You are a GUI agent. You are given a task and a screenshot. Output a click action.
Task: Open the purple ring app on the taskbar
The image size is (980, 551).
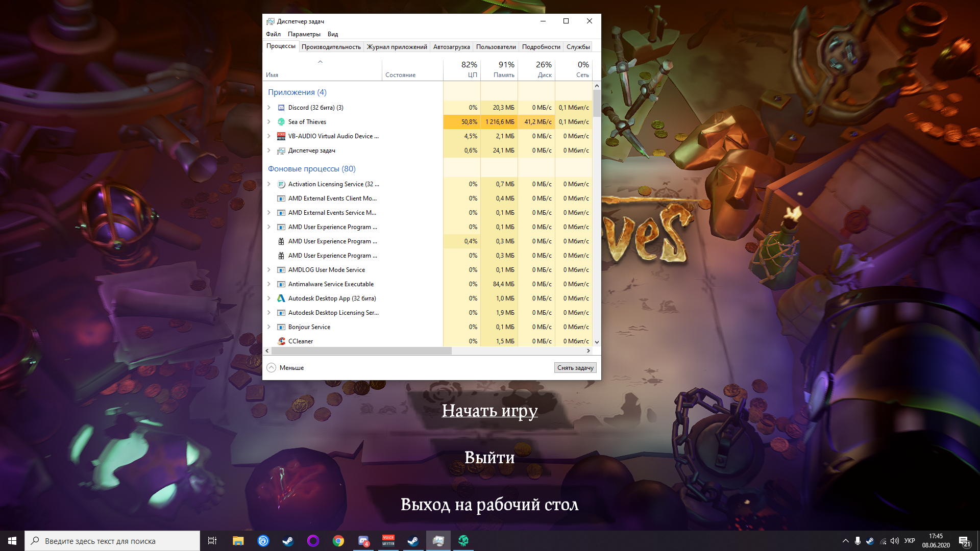pyautogui.click(x=313, y=541)
